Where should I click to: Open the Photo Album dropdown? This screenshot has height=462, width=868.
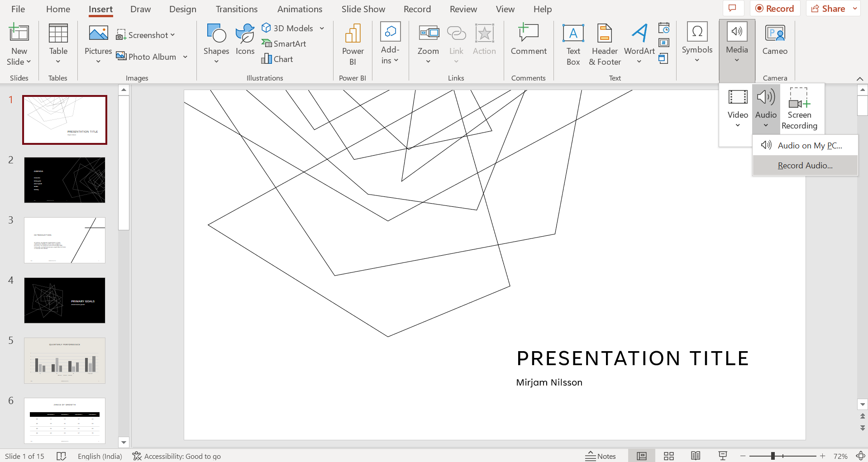[185, 57]
